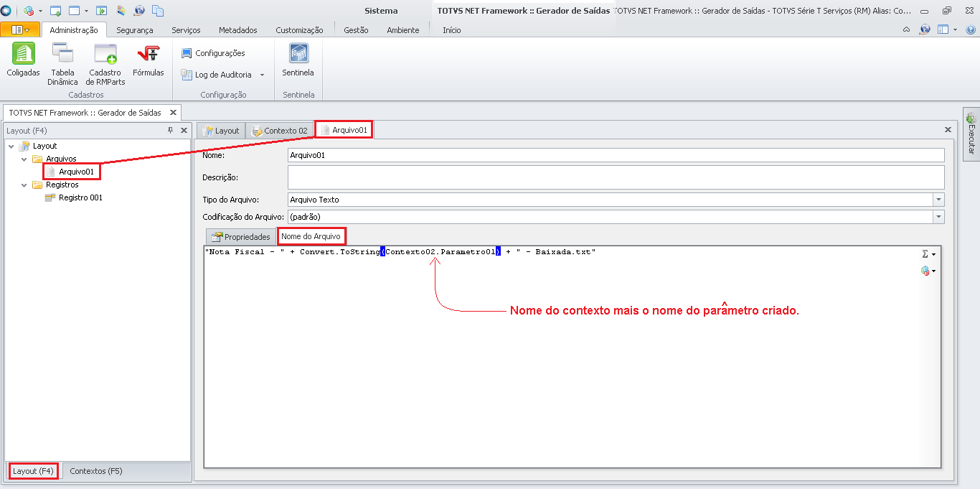Click the blank window quick-access icon
Screen dimensions: 980x489
74,11
